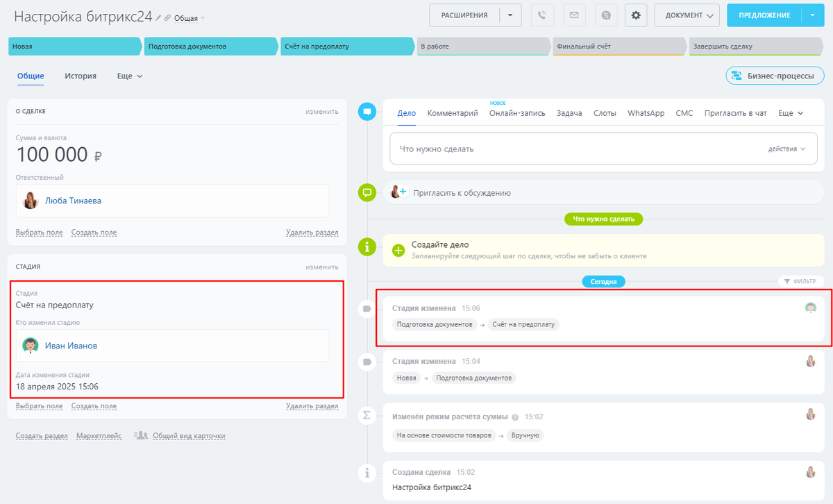Click Бизнес-процессы button

(x=775, y=76)
